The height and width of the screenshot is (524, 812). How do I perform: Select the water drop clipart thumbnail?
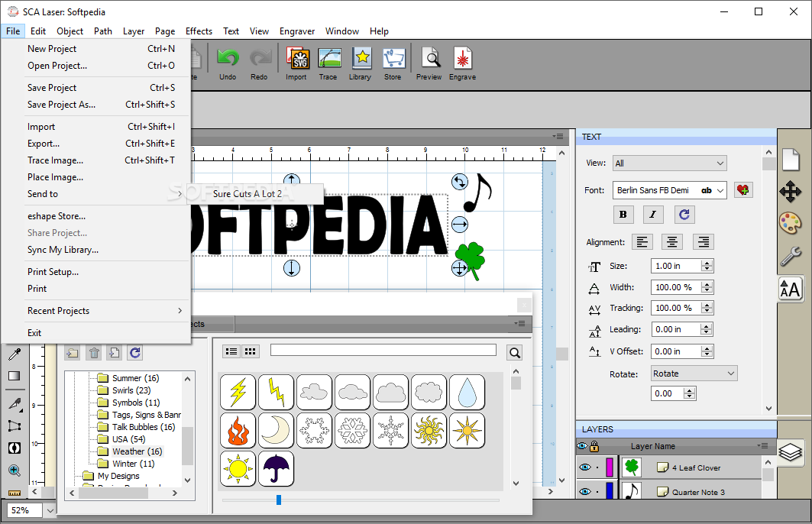click(x=467, y=393)
